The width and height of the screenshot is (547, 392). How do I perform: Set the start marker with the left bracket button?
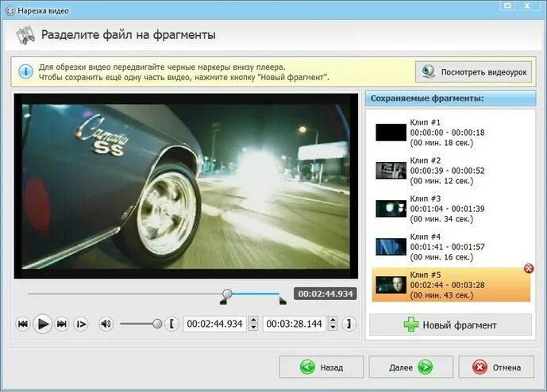(171, 324)
